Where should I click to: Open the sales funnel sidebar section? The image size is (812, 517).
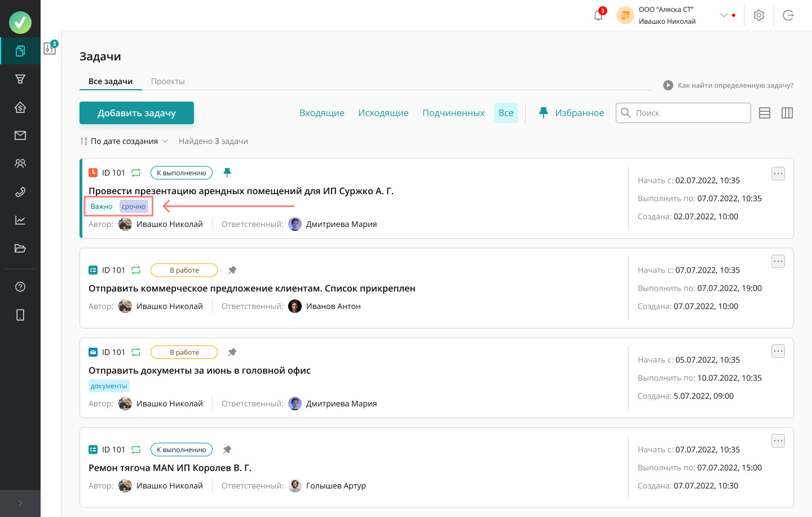point(20,79)
